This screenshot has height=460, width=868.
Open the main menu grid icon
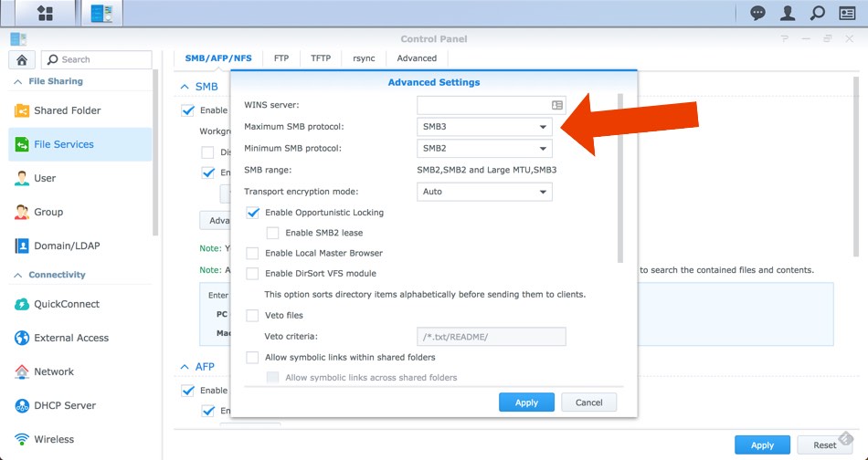tap(46, 14)
